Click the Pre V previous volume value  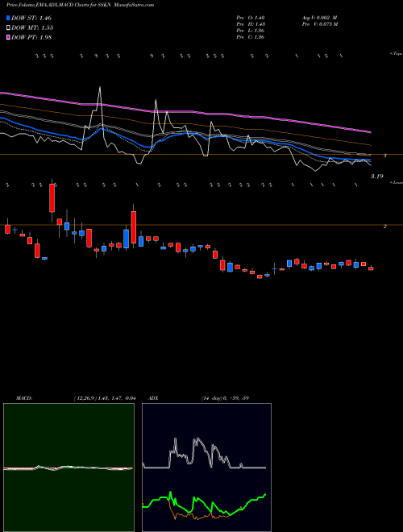319,24
